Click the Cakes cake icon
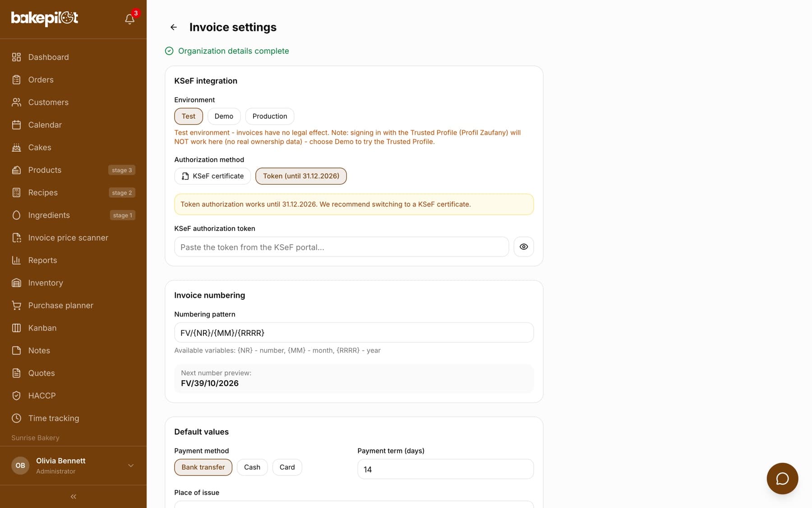 [x=16, y=147]
